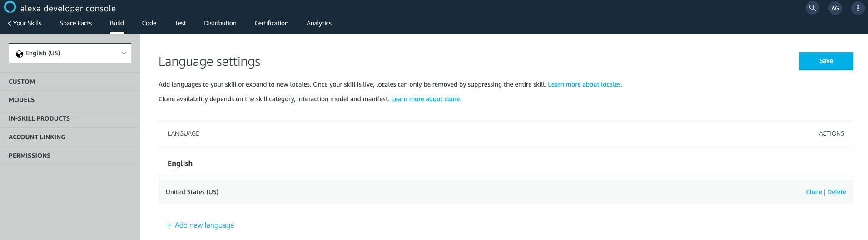Open the vertical three-dot options menu
Viewport: 868px width, 240px height.
[x=858, y=8]
